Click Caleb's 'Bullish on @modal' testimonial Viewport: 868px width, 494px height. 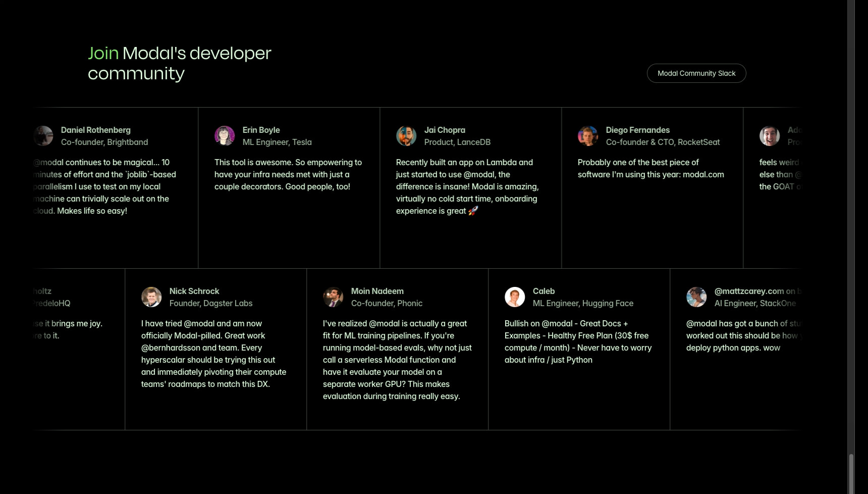[578, 341]
